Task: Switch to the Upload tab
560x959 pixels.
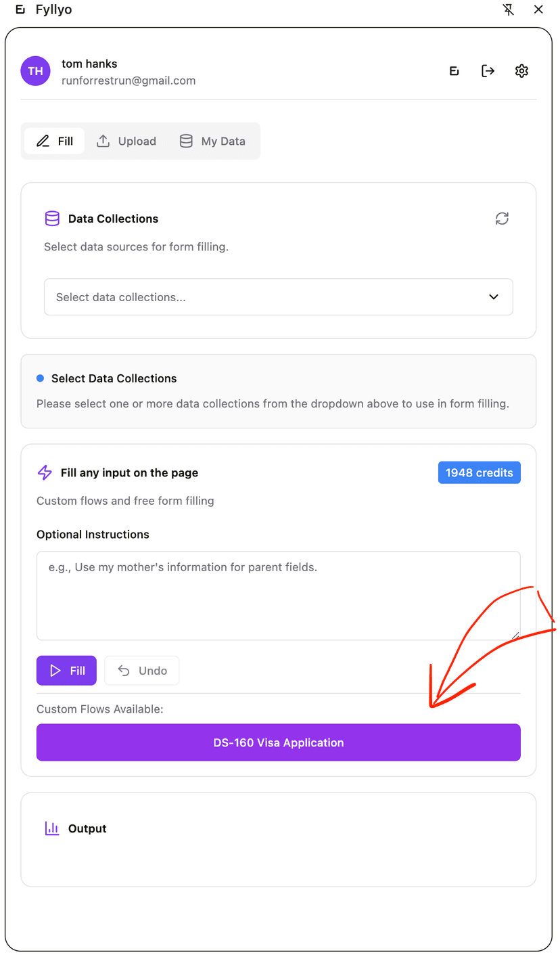Action: [126, 141]
